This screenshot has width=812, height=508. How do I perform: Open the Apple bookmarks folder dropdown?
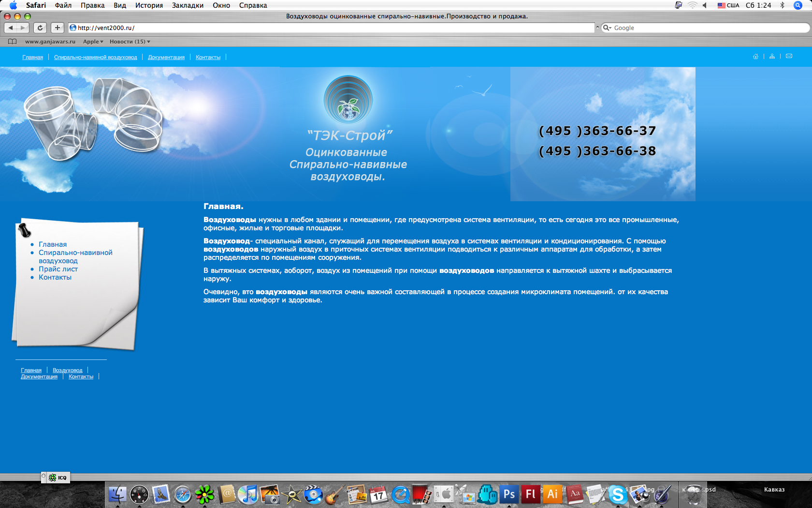tap(92, 42)
